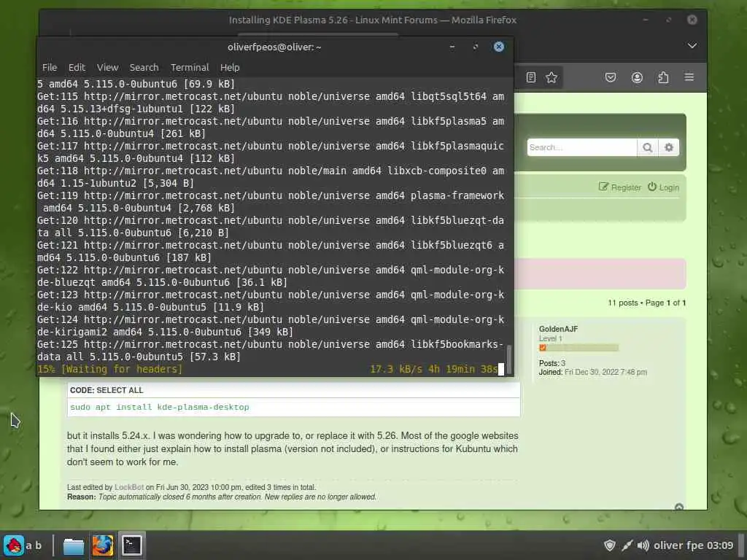Screen dimensions: 747x560
Task: Click the terminal scrollbar handle
Action: coord(508,359)
